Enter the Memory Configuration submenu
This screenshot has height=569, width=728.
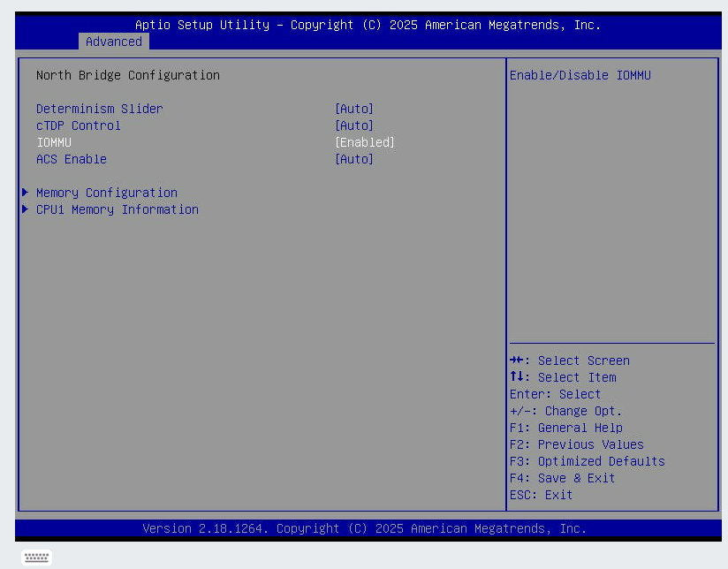pos(107,193)
